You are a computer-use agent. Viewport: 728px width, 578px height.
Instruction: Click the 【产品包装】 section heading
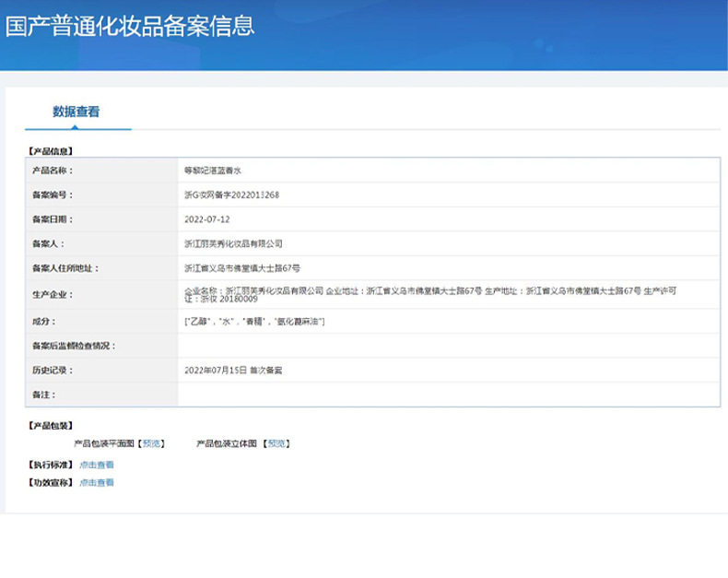coord(50,426)
